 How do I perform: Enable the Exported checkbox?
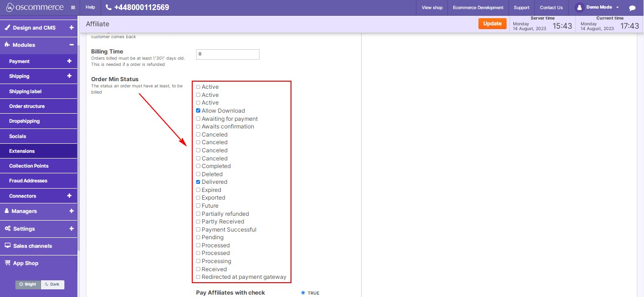198,198
